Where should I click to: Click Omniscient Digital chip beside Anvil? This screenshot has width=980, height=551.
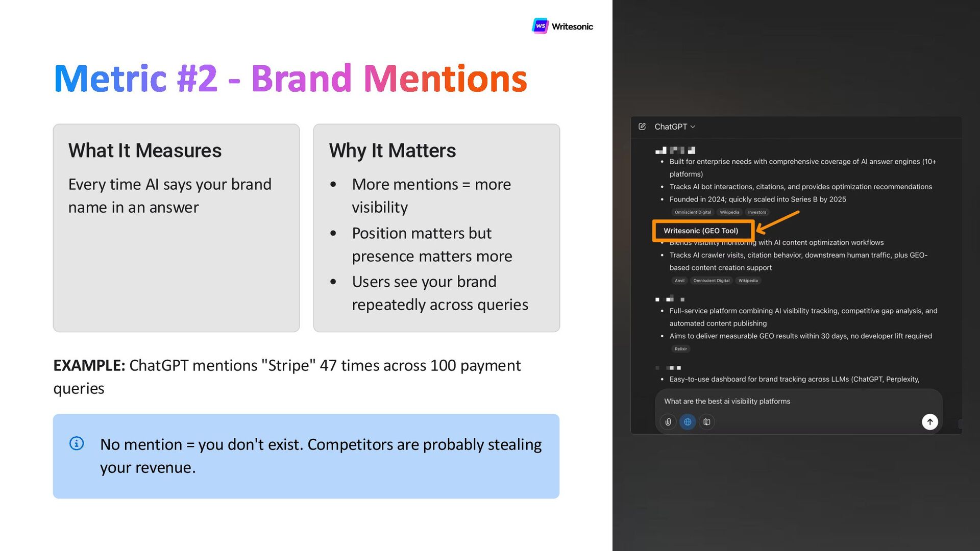click(x=712, y=281)
